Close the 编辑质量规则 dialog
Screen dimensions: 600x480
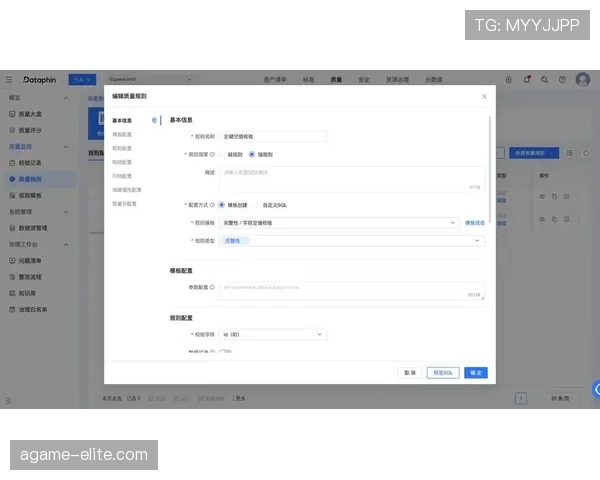pos(484,96)
